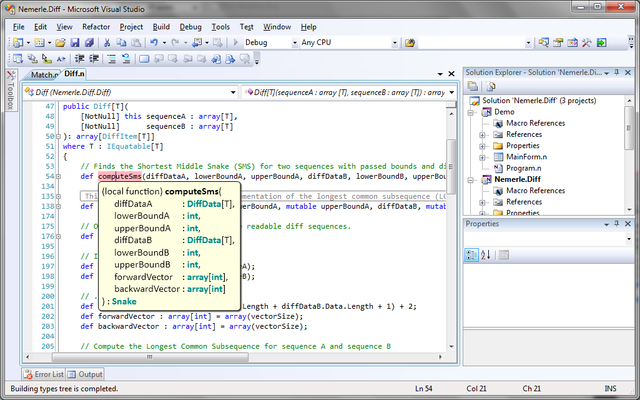Open the Toolbox side panel

coord(9,92)
